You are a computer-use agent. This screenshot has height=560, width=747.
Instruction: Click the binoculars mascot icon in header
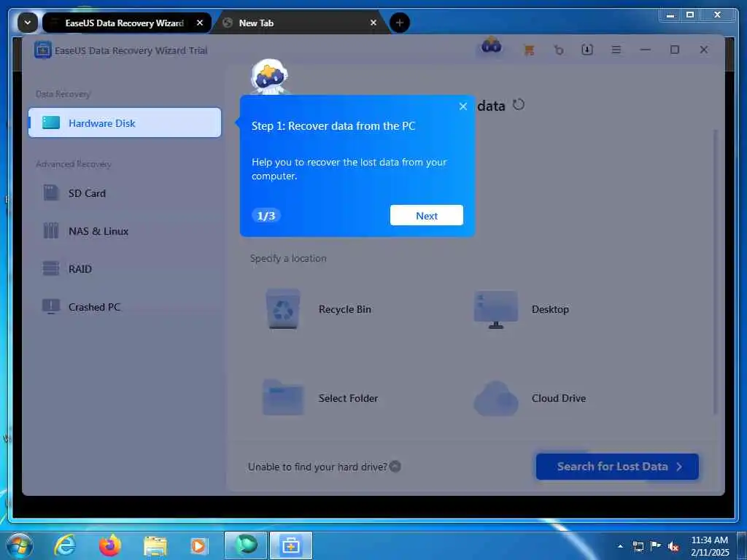pyautogui.click(x=491, y=46)
